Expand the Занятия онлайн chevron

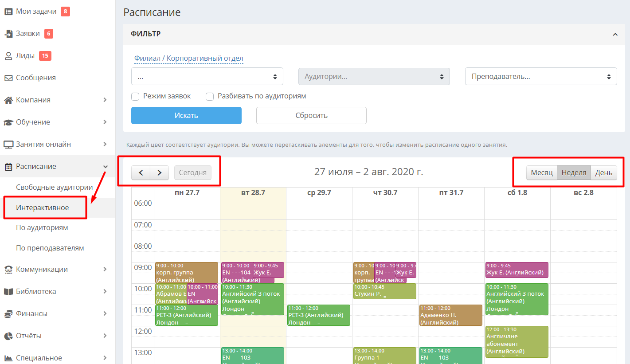pyautogui.click(x=105, y=145)
